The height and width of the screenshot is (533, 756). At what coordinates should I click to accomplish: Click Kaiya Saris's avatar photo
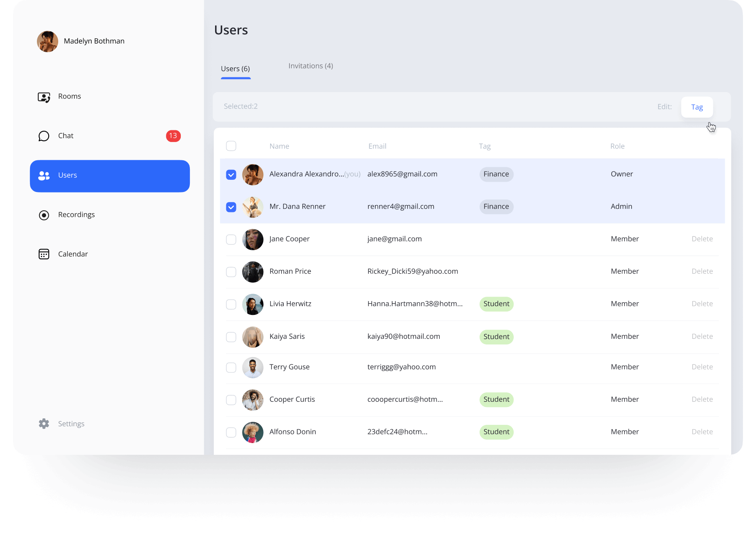click(253, 337)
